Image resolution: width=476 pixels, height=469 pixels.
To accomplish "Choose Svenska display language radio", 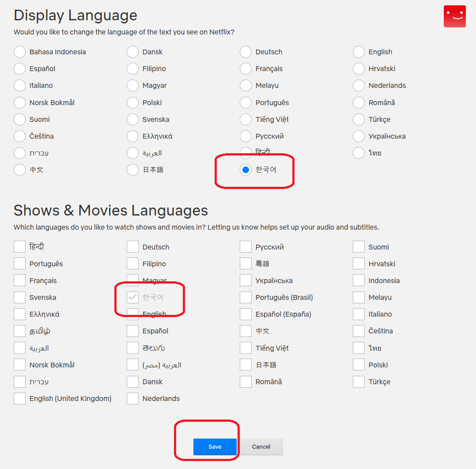I will click(x=132, y=119).
